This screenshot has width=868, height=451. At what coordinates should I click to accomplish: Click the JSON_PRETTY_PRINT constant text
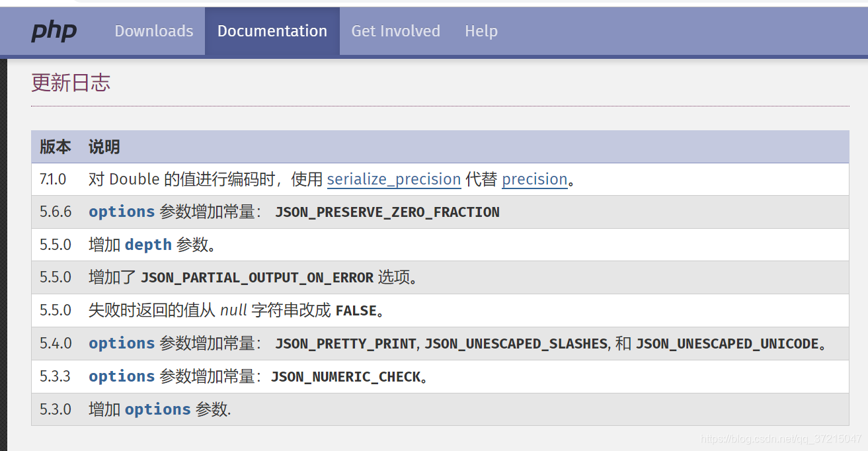[346, 344]
